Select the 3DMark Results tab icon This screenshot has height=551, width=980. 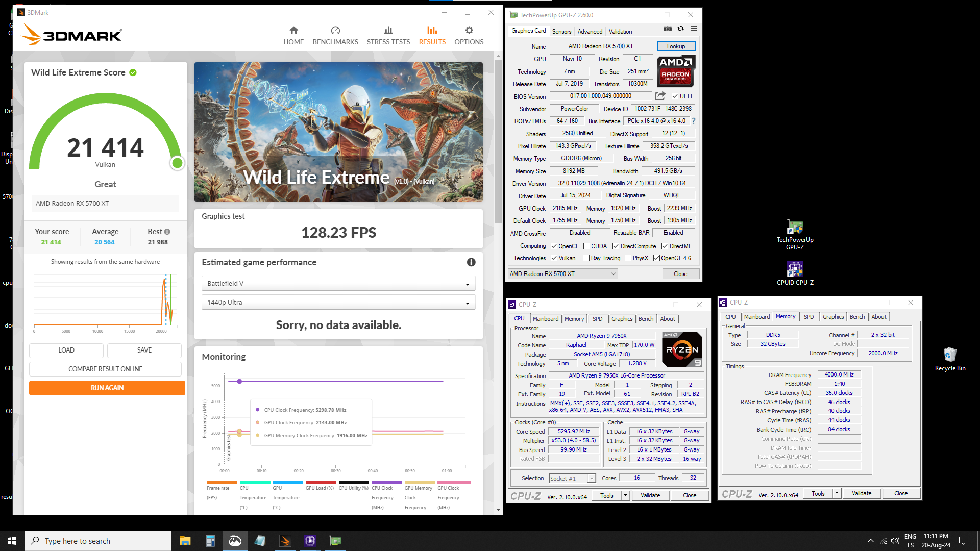click(x=432, y=31)
